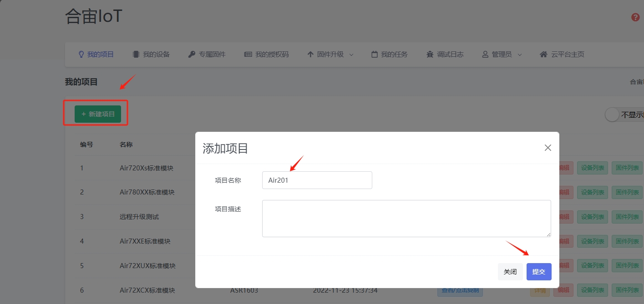Click the Air780XX标准模块 project name
Screen dimensions: 644x304
coord(147,192)
